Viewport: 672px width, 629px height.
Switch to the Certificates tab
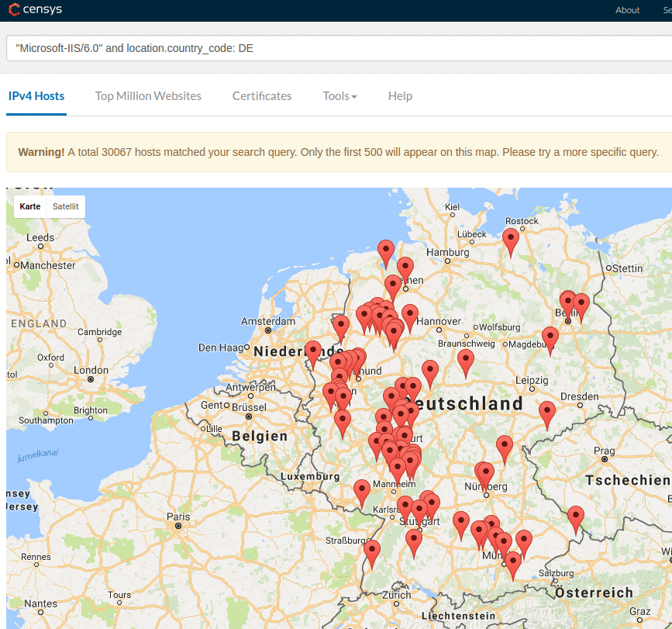pos(262,96)
